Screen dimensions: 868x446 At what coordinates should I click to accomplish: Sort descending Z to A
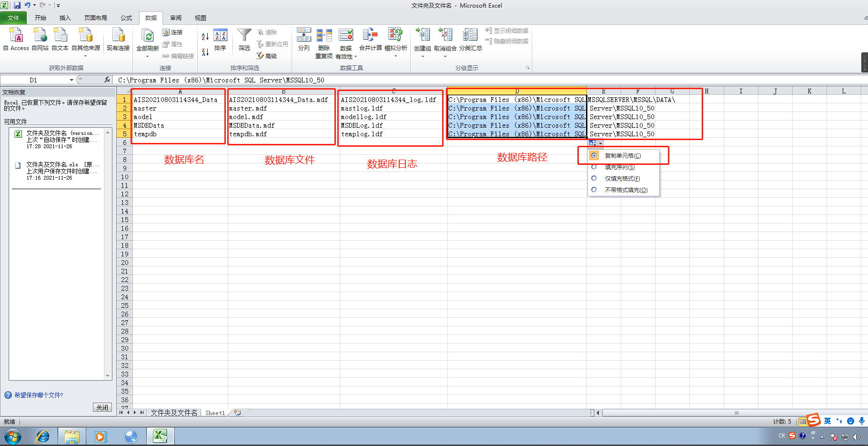point(205,52)
